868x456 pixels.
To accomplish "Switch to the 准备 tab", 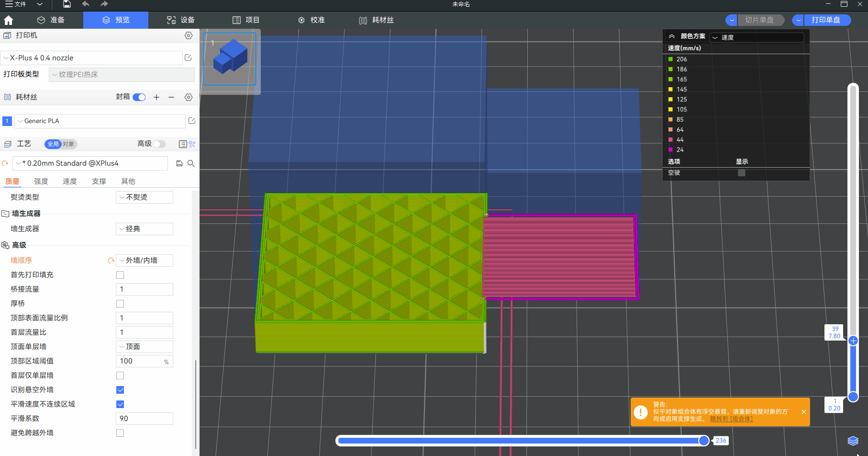I will pyautogui.click(x=51, y=20).
